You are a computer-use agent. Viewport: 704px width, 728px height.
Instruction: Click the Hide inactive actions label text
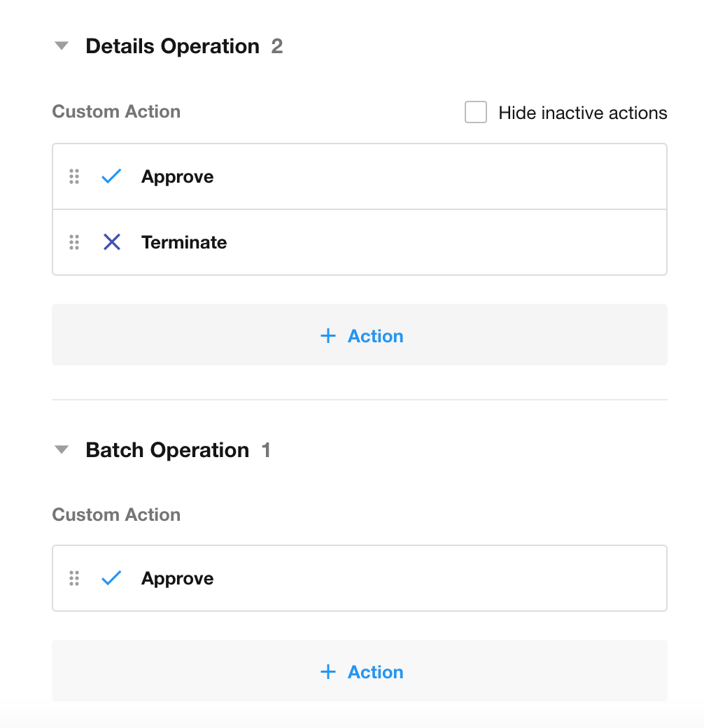click(582, 113)
